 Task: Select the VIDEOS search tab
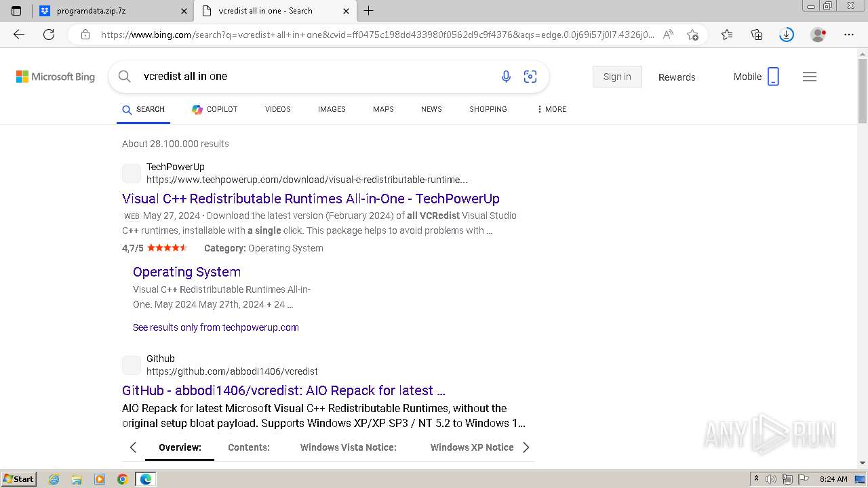tap(277, 109)
